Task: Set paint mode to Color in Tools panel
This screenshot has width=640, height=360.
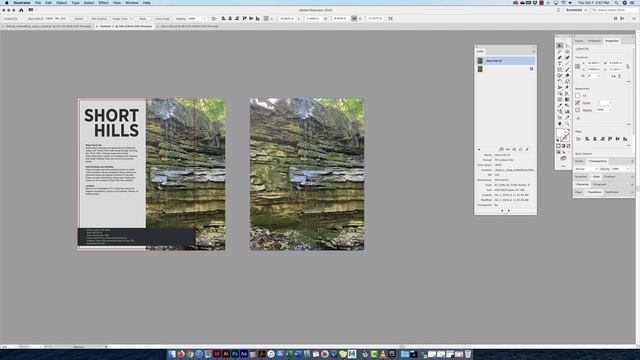Action: coord(558,146)
